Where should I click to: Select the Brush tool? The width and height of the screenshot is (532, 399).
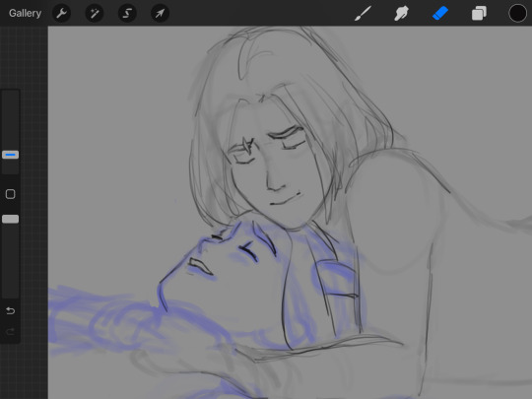[363, 14]
